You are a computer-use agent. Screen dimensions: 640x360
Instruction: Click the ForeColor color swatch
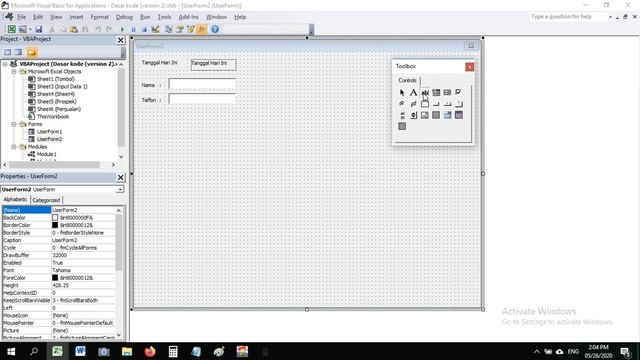pyautogui.click(x=55, y=278)
